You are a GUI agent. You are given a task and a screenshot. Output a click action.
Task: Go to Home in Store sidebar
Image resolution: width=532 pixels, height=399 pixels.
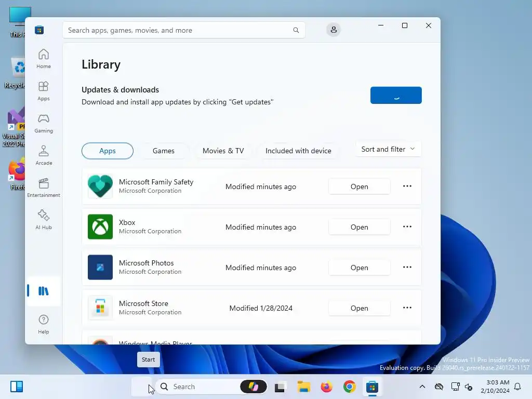(44, 59)
